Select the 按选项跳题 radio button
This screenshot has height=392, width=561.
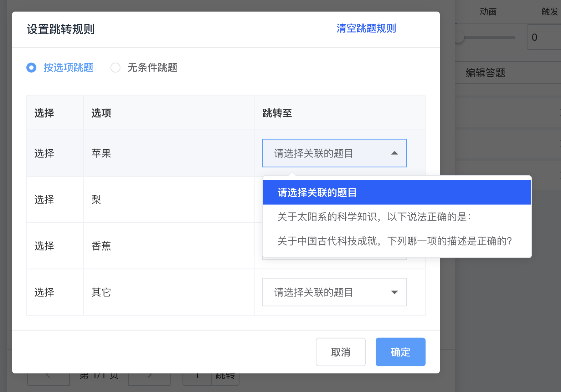coord(31,67)
